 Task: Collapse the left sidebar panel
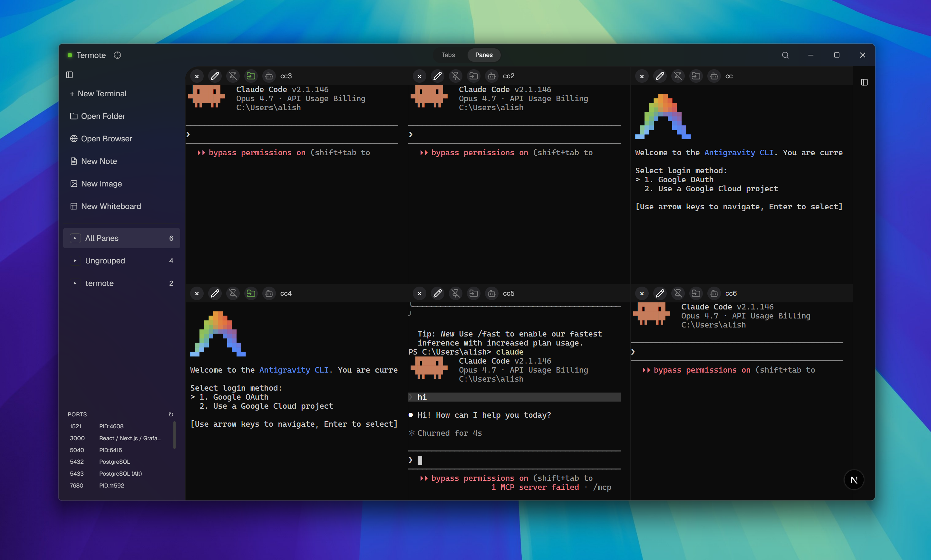click(70, 75)
